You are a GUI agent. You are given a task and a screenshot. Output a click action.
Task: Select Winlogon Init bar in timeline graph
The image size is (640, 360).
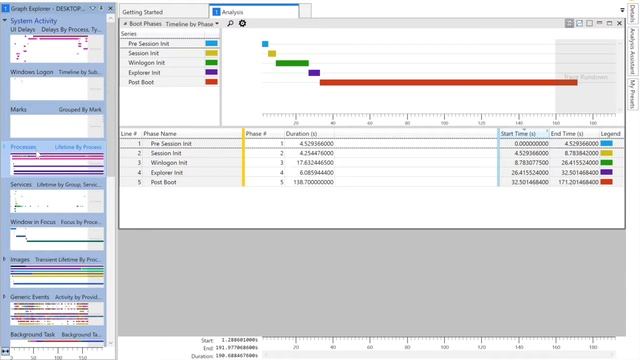292,63
